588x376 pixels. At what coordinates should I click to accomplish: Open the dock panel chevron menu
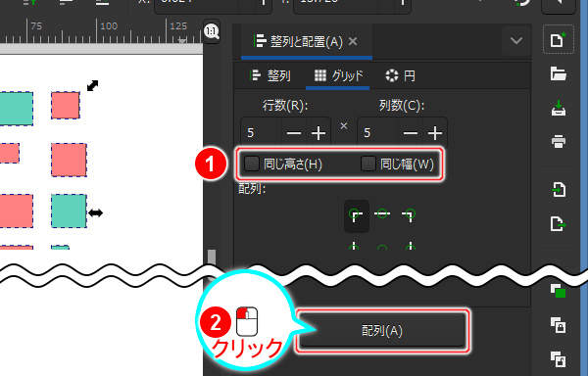click(516, 40)
